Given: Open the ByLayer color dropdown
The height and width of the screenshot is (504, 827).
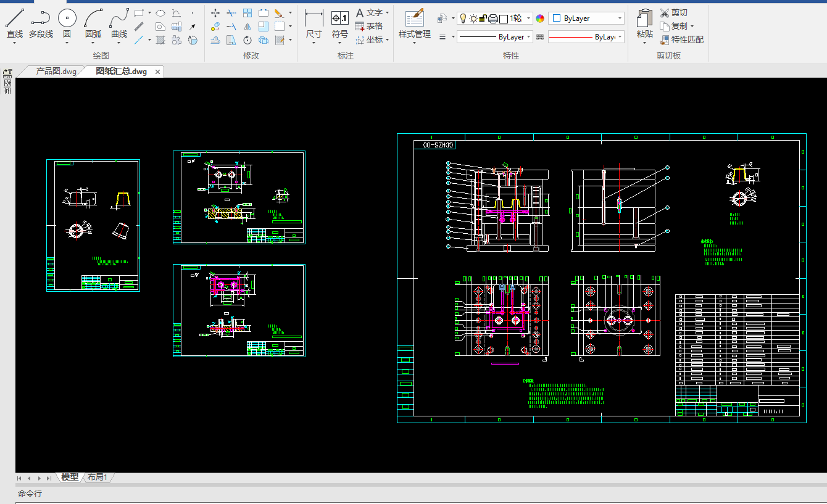Looking at the screenshot, I should click(x=586, y=19).
